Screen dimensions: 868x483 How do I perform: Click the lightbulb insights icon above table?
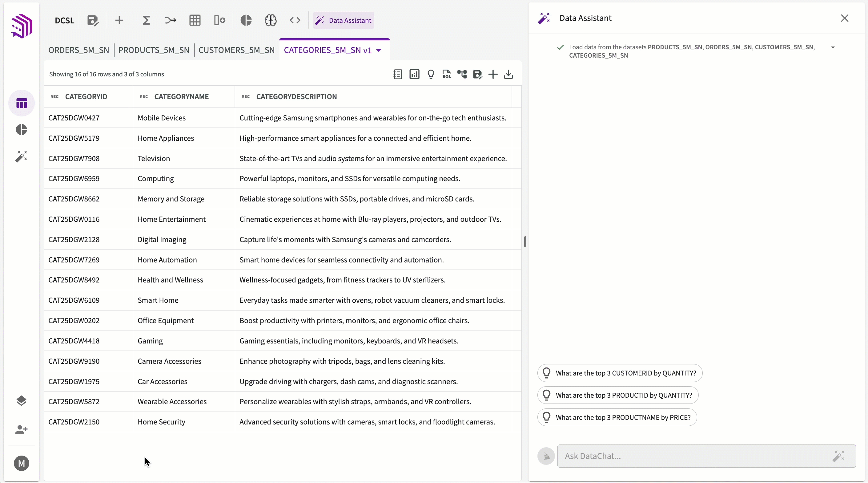pyautogui.click(x=431, y=74)
